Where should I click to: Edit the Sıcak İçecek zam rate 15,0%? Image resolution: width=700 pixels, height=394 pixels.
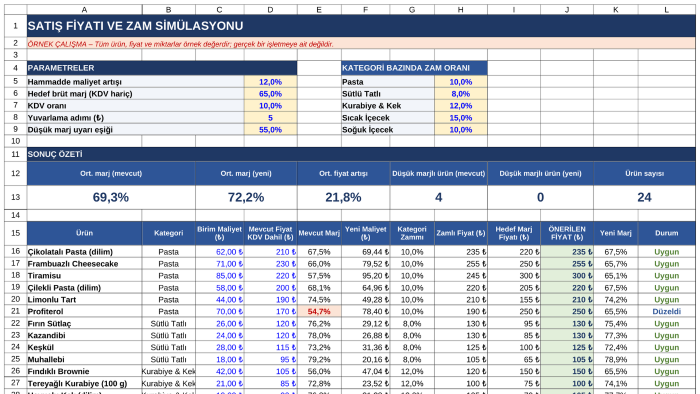[461, 118]
